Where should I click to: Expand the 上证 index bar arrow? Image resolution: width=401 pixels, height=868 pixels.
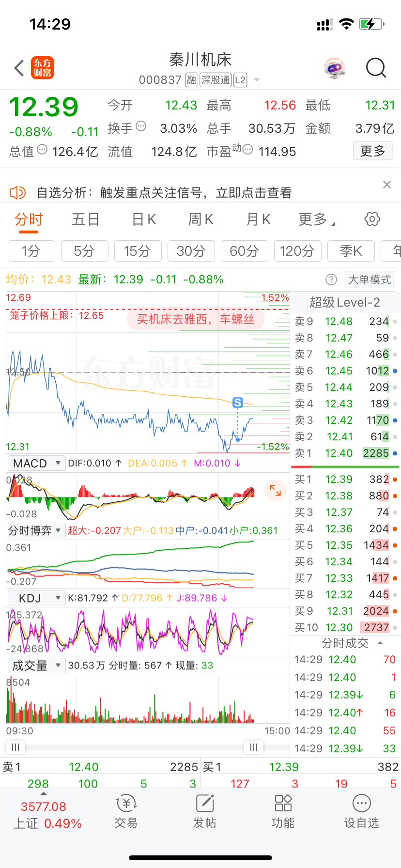(44, 794)
